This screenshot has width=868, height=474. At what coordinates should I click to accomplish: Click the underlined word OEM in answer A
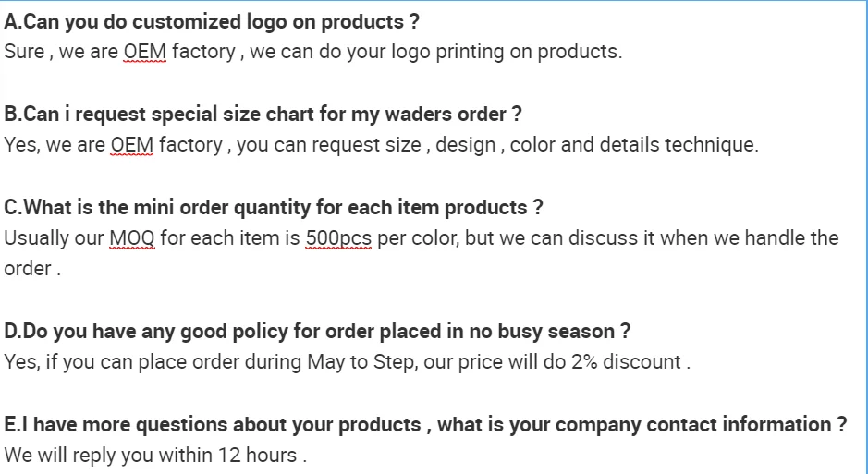coord(144,52)
